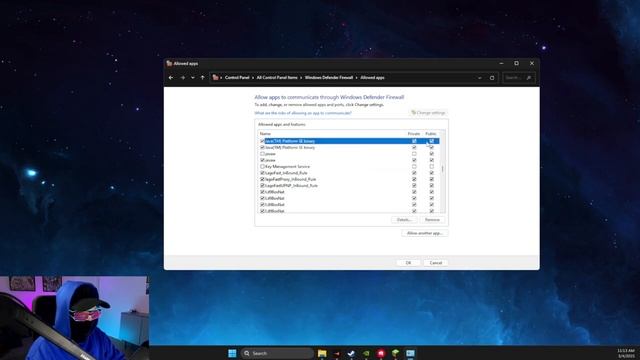640x360 pixels.
Task: Click the Allowed apps title bar icon
Action: pyautogui.click(x=169, y=63)
